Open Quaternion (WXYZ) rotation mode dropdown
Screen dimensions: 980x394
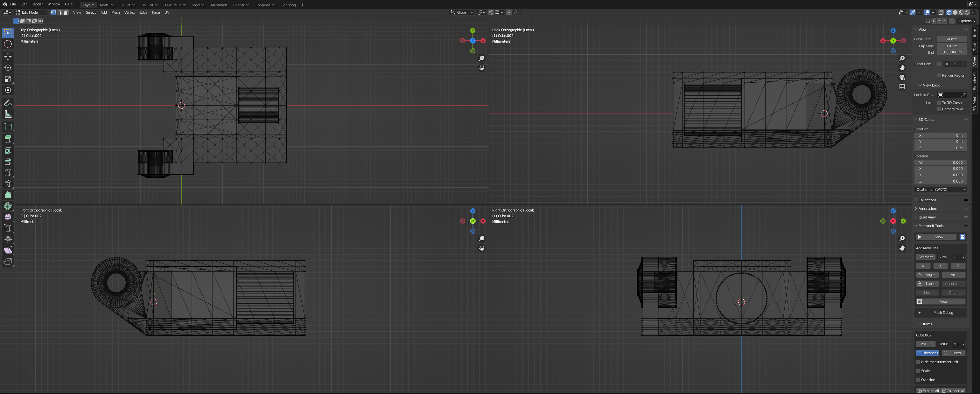click(941, 190)
